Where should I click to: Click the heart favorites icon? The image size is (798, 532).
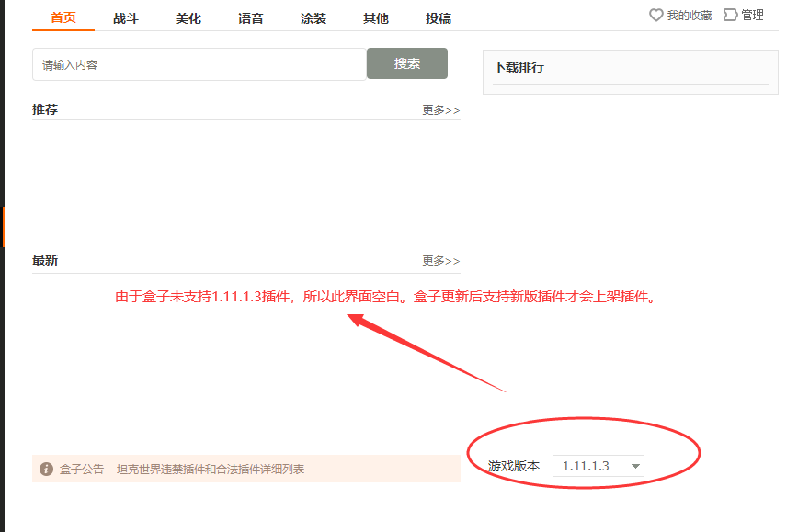656,16
